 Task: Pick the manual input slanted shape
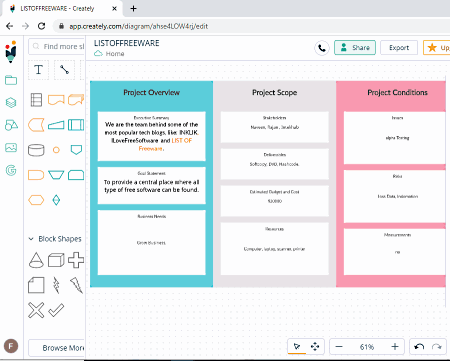pyautogui.click(x=56, y=125)
